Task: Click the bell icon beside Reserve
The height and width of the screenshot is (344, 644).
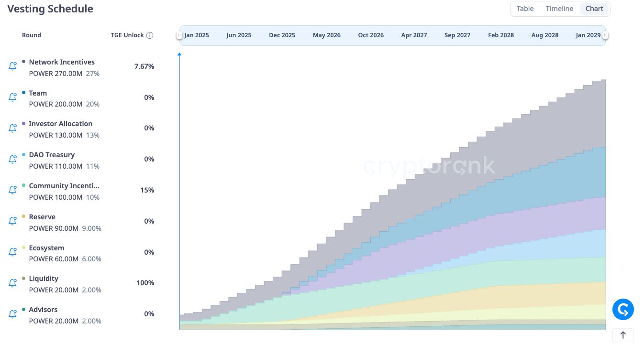Action: 13,221
